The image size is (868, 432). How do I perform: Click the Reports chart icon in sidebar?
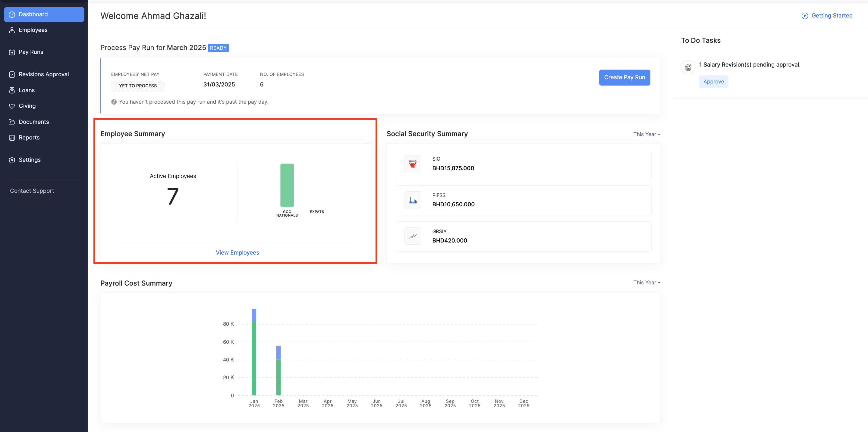coord(12,138)
